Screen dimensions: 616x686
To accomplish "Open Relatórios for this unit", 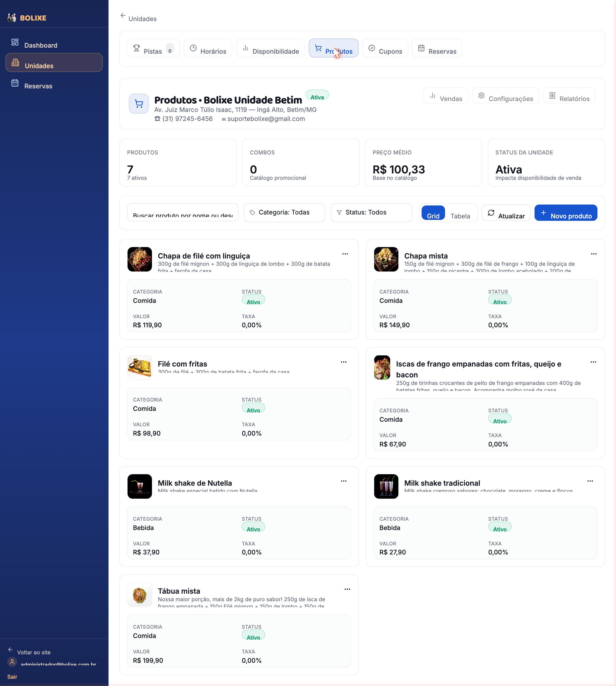I will pyautogui.click(x=569, y=96).
